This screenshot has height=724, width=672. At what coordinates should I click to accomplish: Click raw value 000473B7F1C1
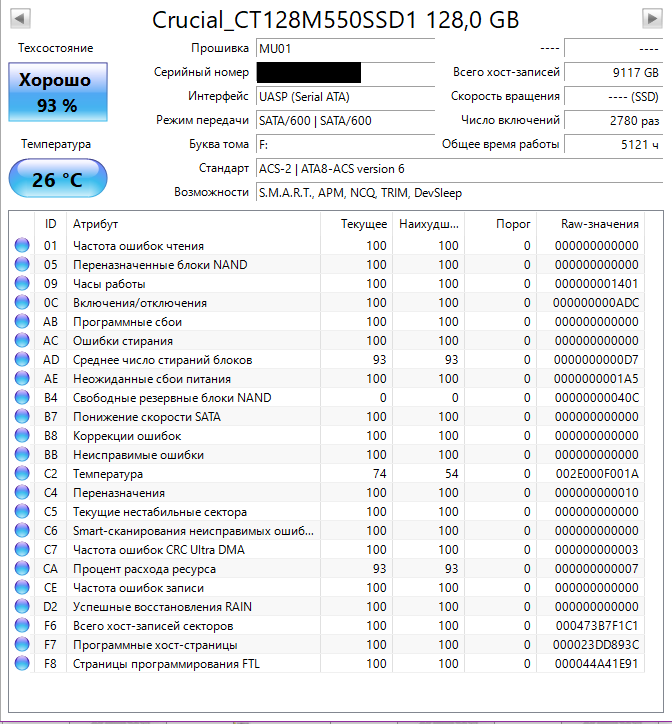(596, 626)
